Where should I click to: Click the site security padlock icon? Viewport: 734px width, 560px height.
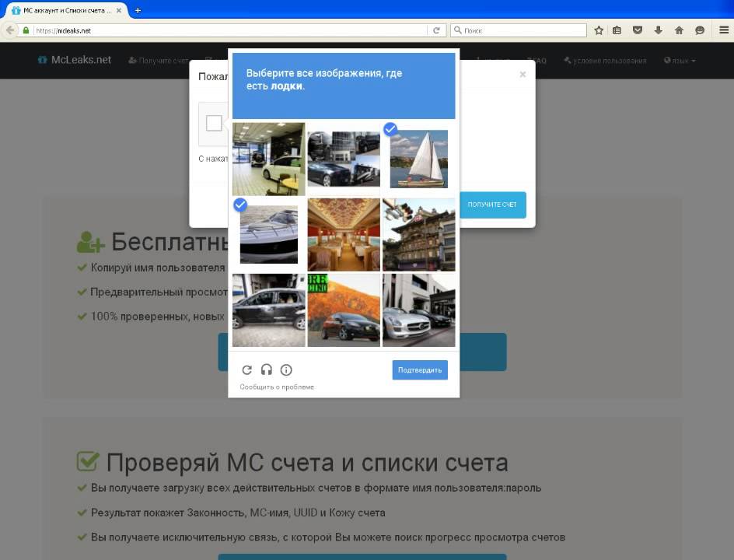pos(26,30)
